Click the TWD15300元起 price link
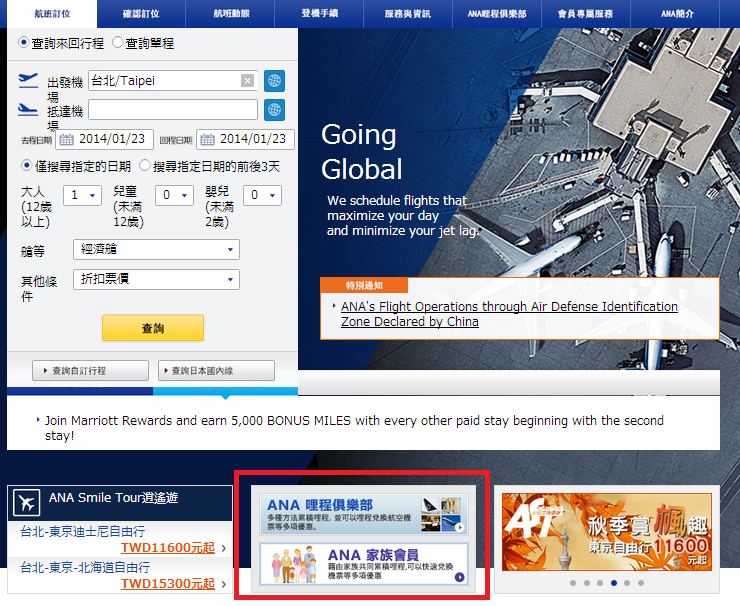Image resolution: width=740 pixels, height=606 pixels. tap(168, 584)
